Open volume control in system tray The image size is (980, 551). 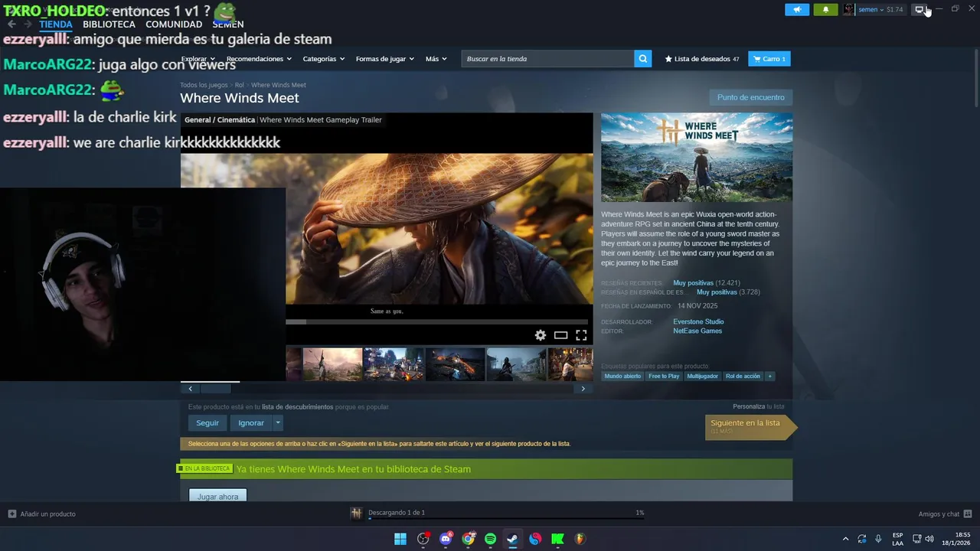[x=929, y=539]
